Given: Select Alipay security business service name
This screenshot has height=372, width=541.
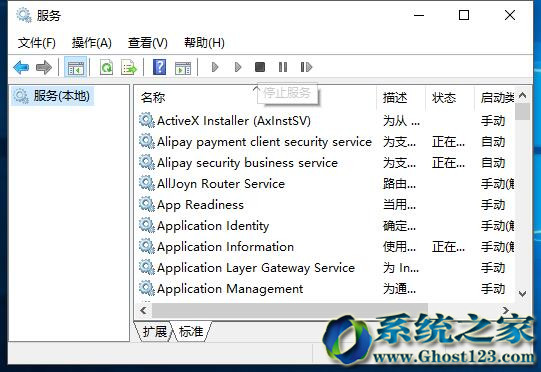Looking at the screenshot, I should tap(247, 163).
